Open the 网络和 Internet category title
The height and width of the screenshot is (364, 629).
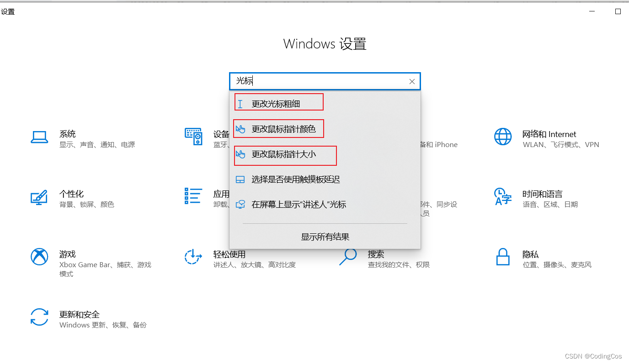coord(549,134)
